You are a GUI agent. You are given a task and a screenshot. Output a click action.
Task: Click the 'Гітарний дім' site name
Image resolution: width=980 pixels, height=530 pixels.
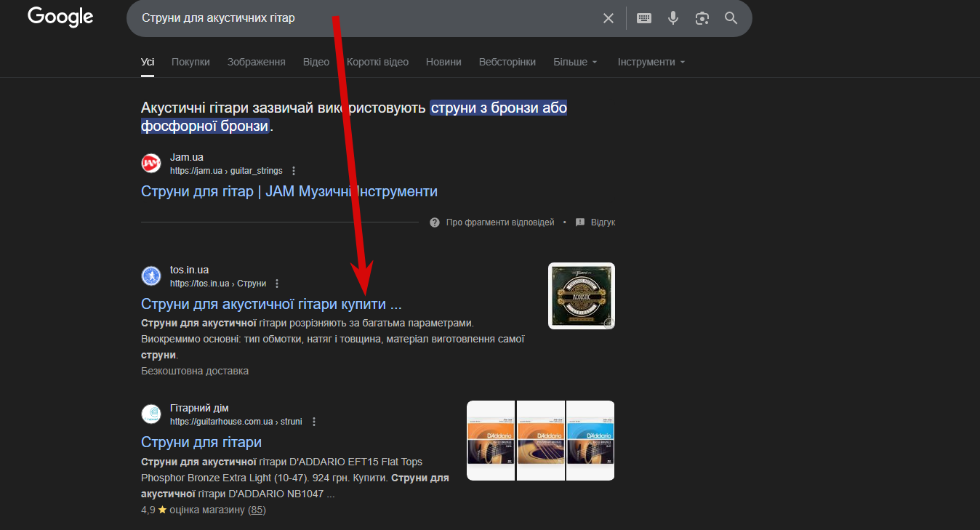click(200, 408)
